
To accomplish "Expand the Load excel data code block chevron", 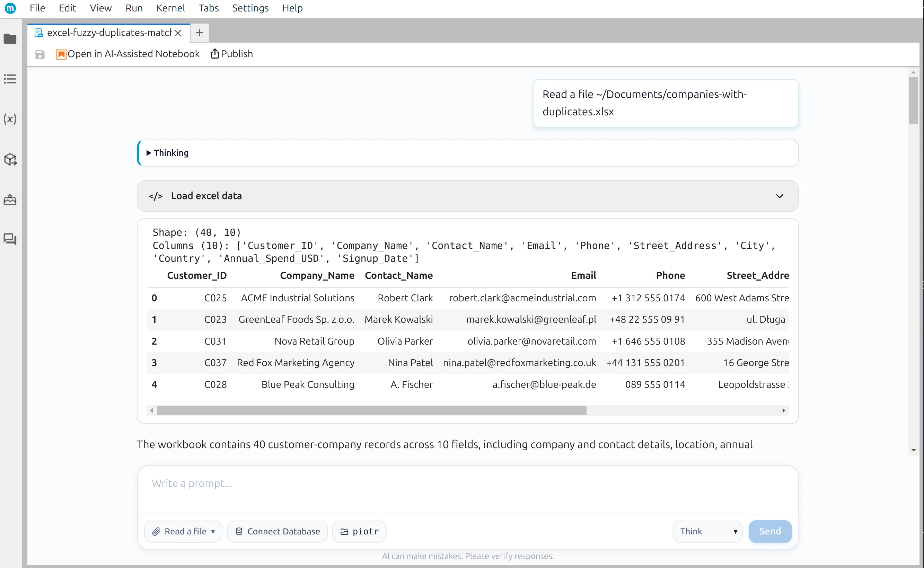I will 779,196.
